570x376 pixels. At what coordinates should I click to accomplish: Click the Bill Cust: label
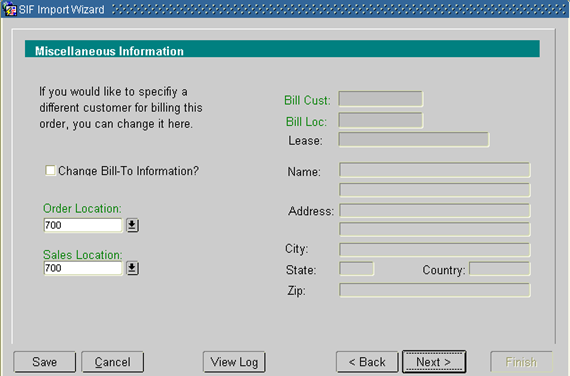click(307, 100)
